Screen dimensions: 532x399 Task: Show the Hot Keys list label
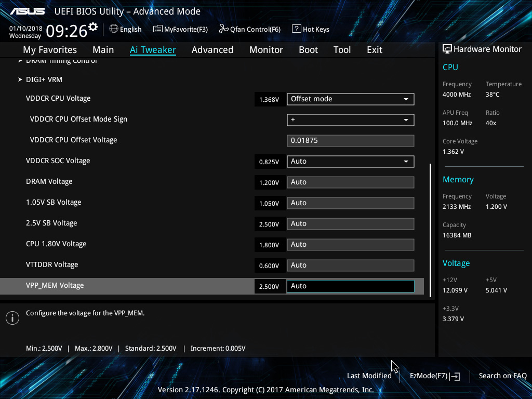(316, 30)
